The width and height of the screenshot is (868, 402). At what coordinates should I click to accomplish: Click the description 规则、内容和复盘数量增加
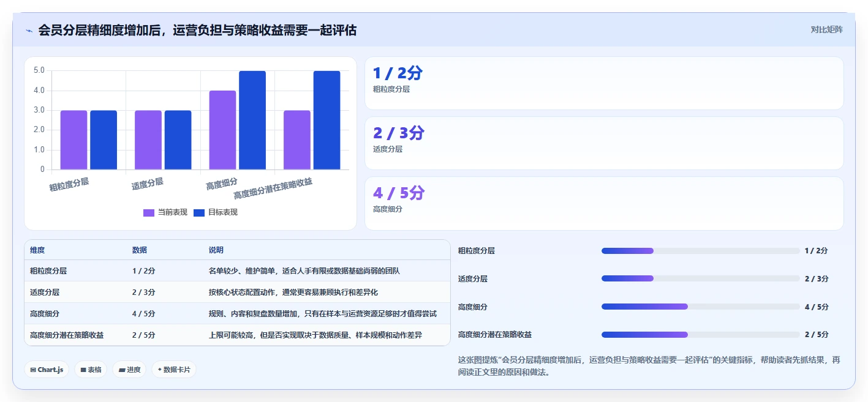322,314
